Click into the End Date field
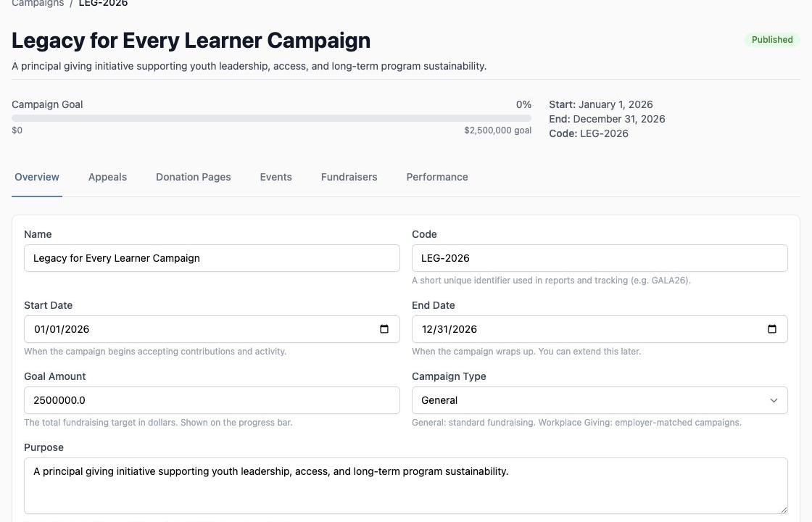 [600, 329]
